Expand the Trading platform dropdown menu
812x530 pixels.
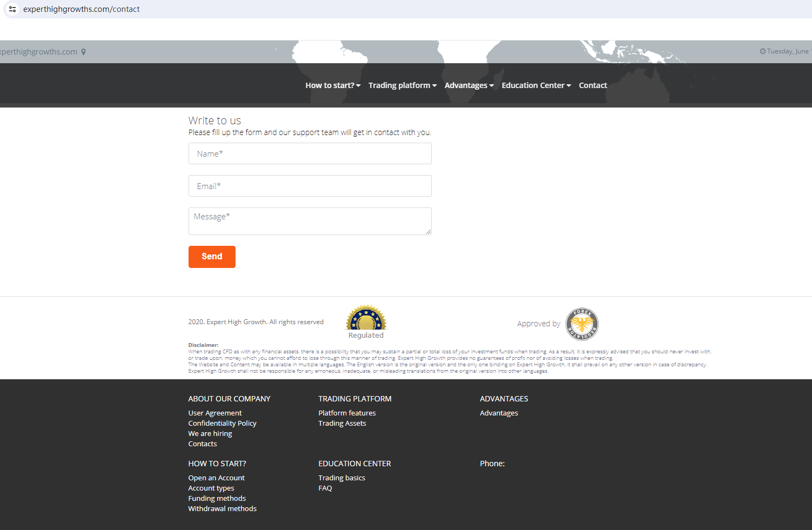coord(402,85)
